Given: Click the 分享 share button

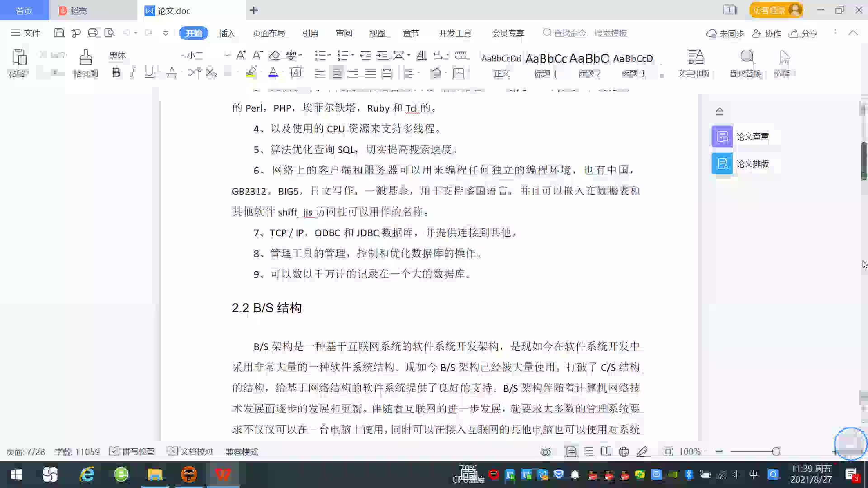Looking at the screenshot, I should (x=803, y=33).
